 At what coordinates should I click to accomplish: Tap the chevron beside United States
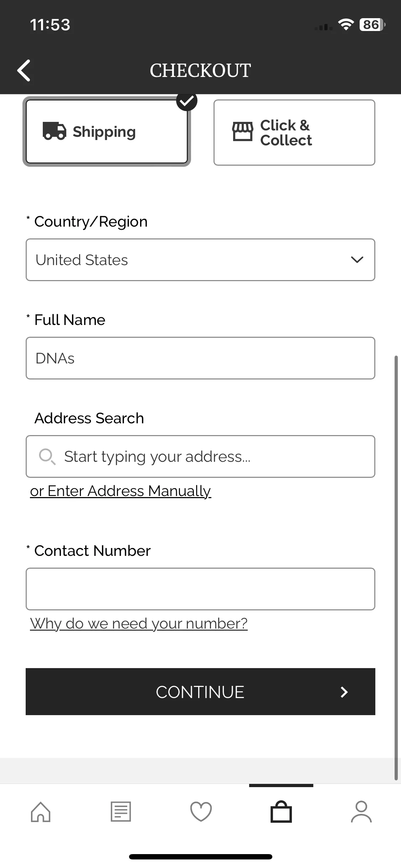[x=357, y=260]
